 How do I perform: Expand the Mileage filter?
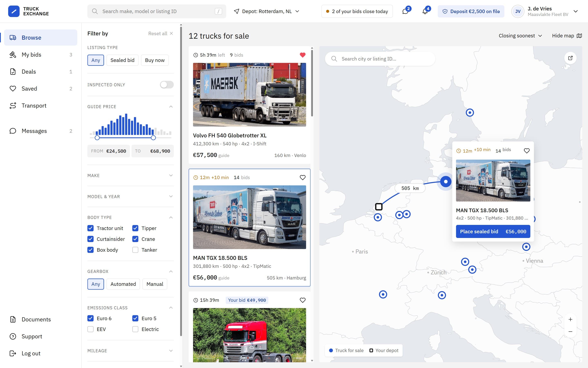click(x=130, y=351)
